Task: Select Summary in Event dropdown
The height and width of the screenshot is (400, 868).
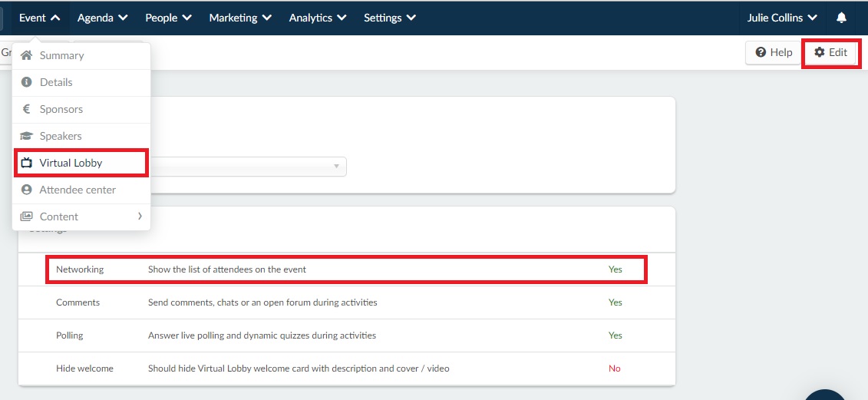Action: [x=81, y=55]
